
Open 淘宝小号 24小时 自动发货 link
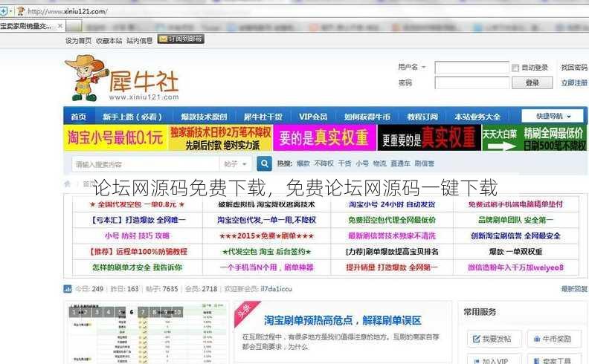coord(392,204)
